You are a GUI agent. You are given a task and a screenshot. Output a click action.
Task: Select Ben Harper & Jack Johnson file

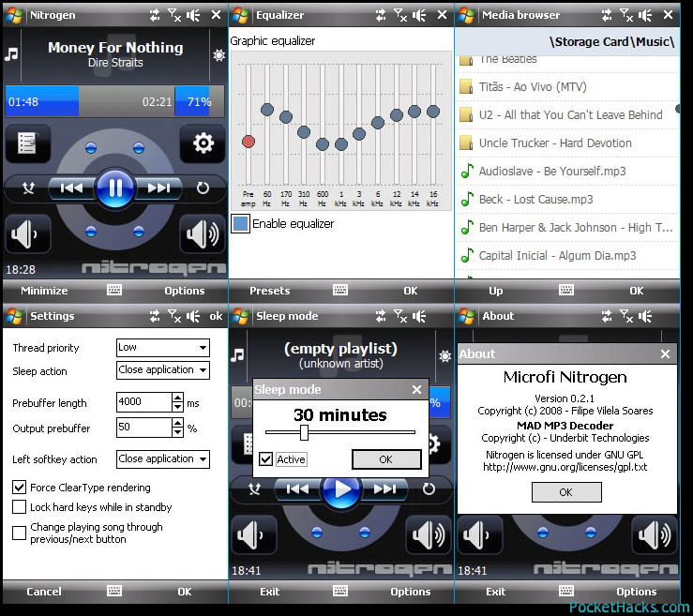(567, 228)
